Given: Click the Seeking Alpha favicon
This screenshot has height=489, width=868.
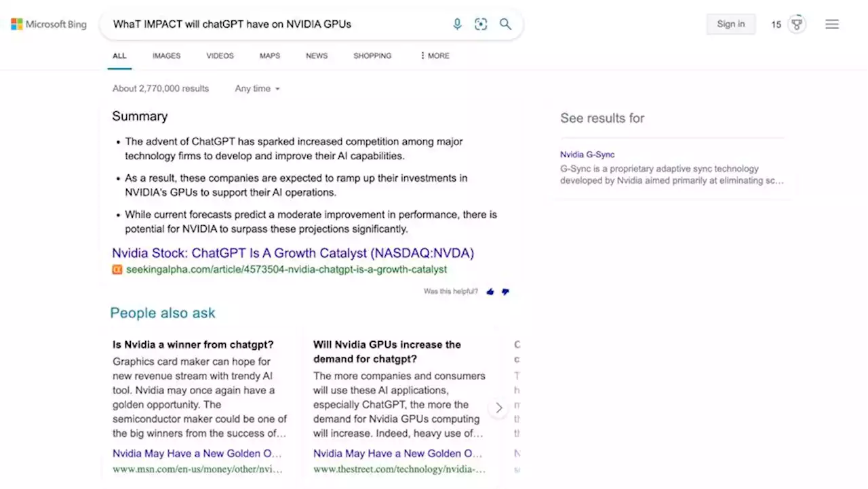Looking at the screenshot, I should 117,269.
